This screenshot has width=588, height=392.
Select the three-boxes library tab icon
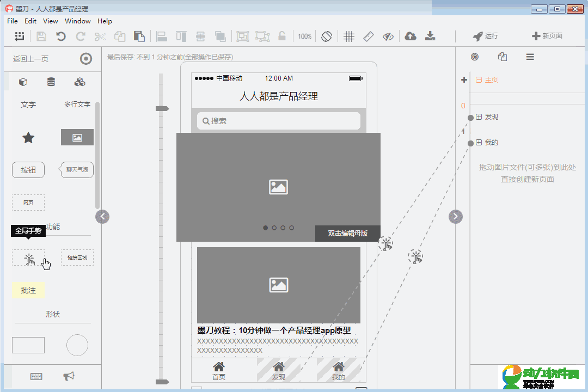pyautogui.click(x=79, y=82)
